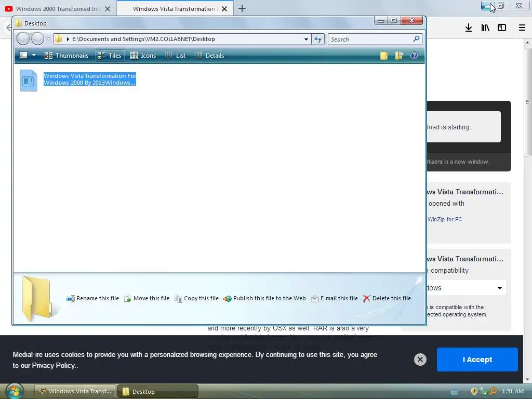The image size is (532, 399).
Task: Click the browser back arrow
Action: (8, 28)
